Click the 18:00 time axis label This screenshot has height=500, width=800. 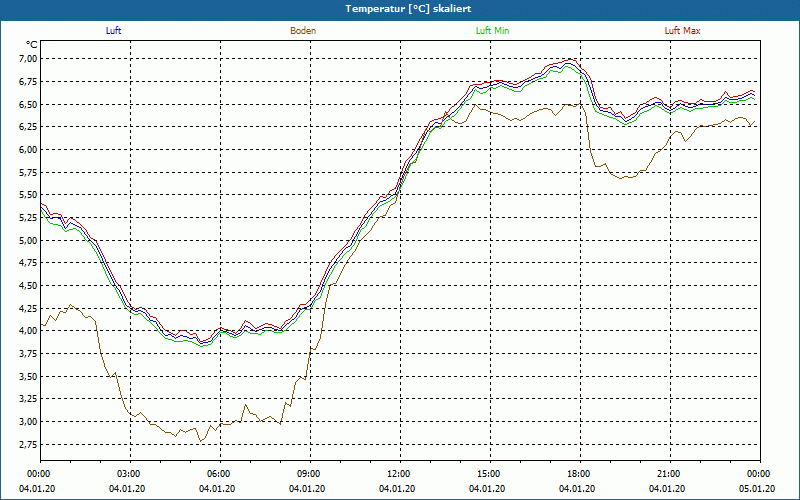(x=577, y=474)
